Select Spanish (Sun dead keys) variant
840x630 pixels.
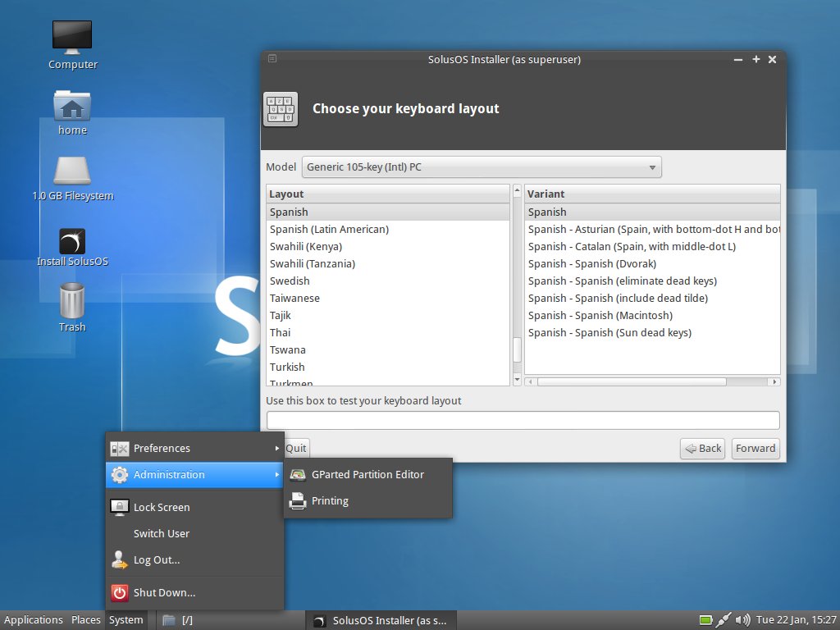pos(652,333)
